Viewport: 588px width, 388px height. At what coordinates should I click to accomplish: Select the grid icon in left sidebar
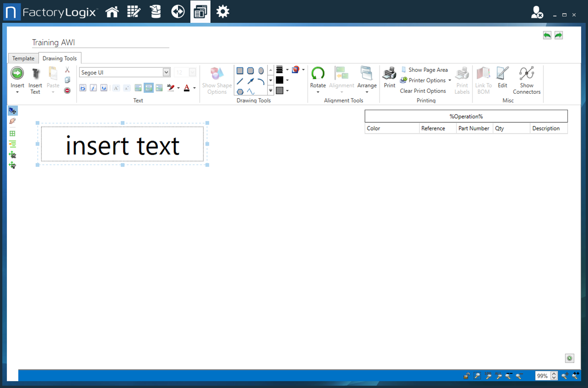[12, 133]
